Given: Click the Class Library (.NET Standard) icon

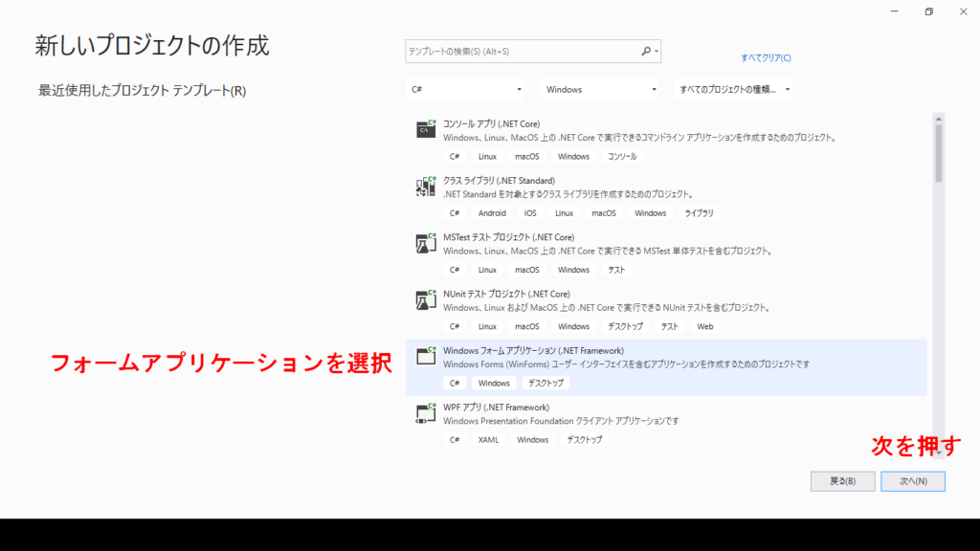Looking at the screenshot, I should pyautogui.click(x=426, y=187).
